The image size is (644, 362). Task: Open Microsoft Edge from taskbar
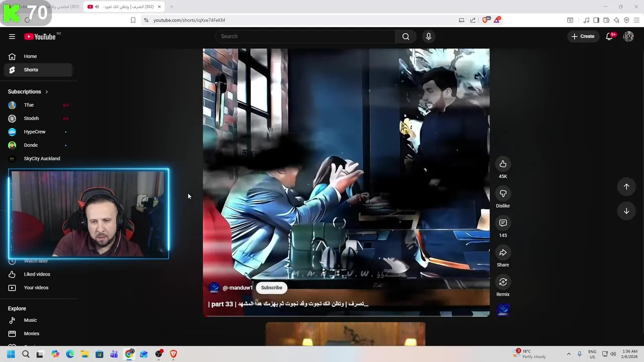tap(70, 354)
